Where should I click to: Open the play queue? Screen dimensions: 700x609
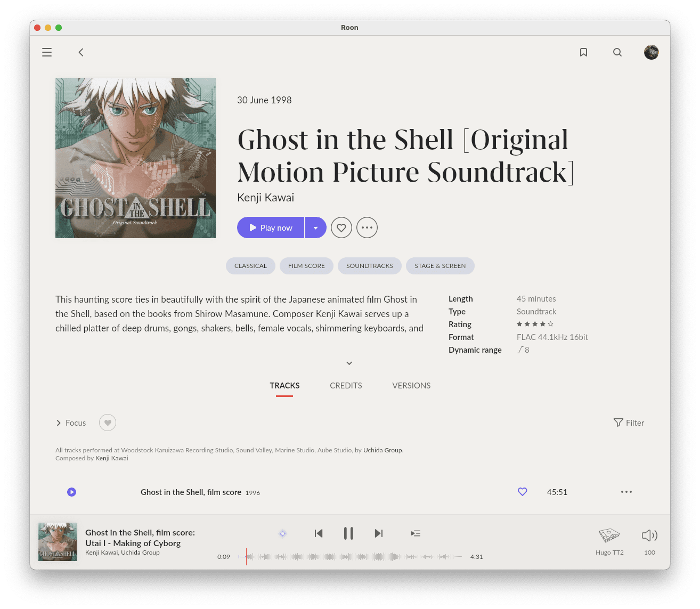click(x=416, y=533)
